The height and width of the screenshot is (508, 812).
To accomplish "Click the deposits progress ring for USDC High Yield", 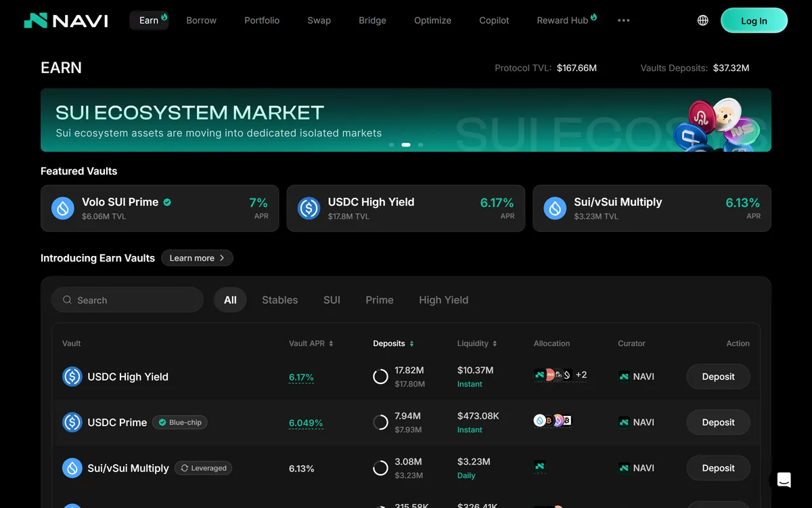I will coord(380,377).
